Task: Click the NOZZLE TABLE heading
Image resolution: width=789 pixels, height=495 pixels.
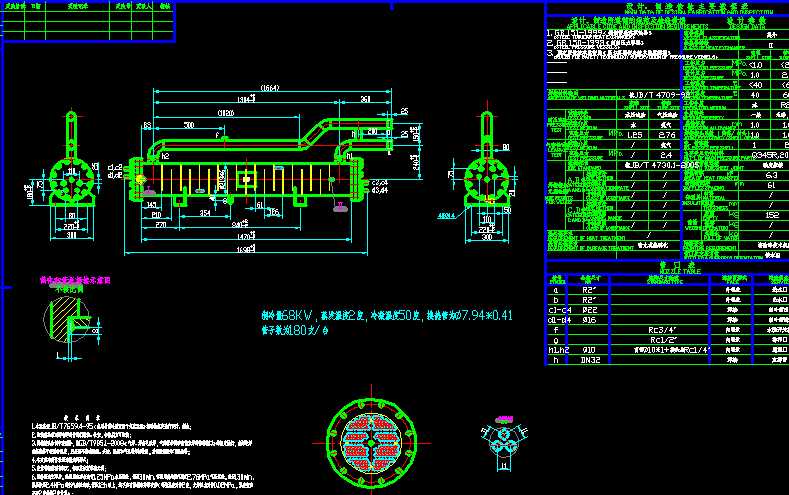Action: coord(680,271)
